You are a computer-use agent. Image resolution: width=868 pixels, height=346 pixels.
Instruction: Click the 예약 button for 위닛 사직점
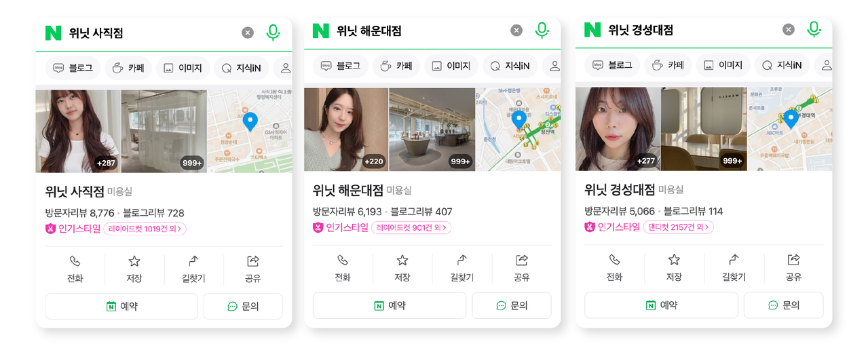(x=121, y=306)
